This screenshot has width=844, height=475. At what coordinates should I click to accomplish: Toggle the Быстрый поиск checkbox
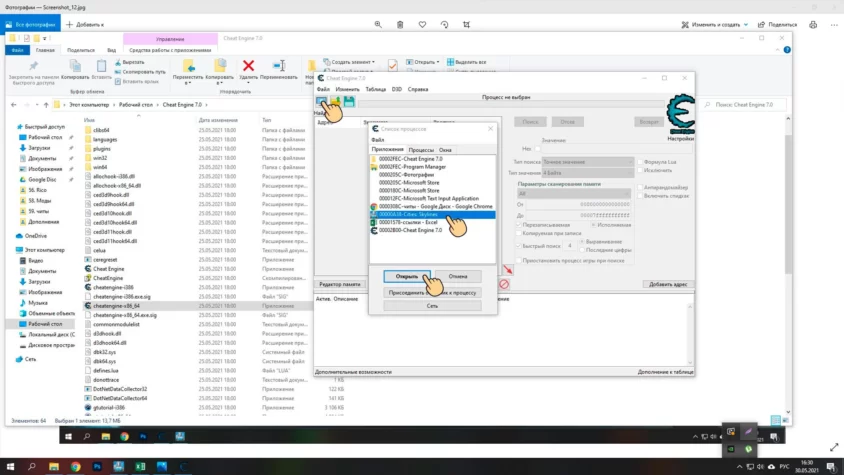pyautogui.click(x=519, y=246)
